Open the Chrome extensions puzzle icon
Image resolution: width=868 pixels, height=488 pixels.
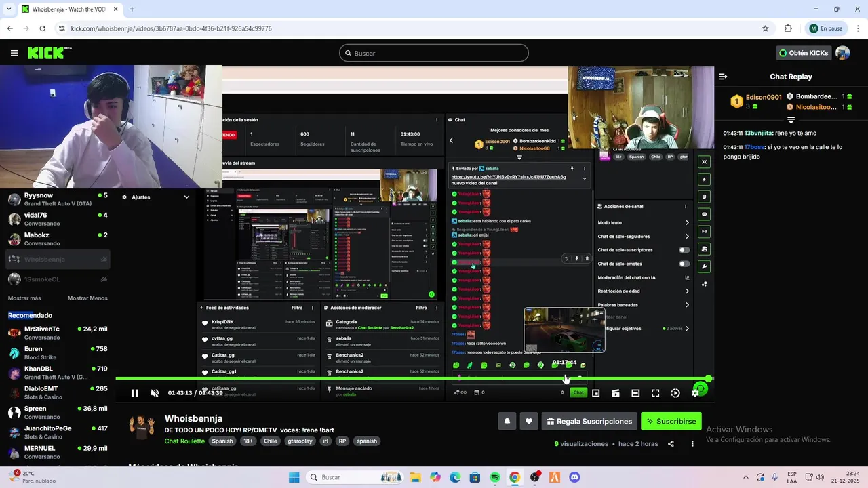click(x=788, y=28)
